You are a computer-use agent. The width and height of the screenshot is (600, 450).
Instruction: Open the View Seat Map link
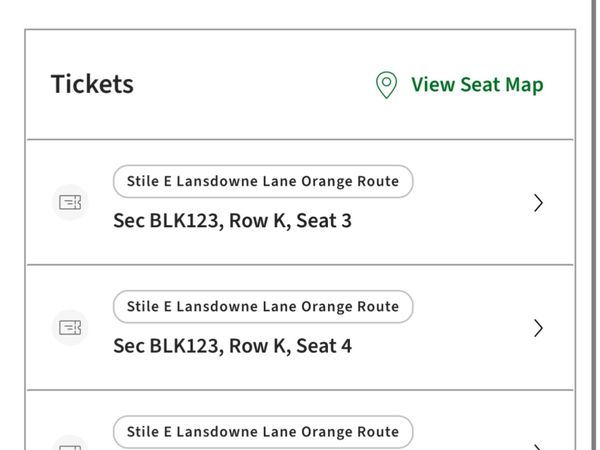coord(476,84)
